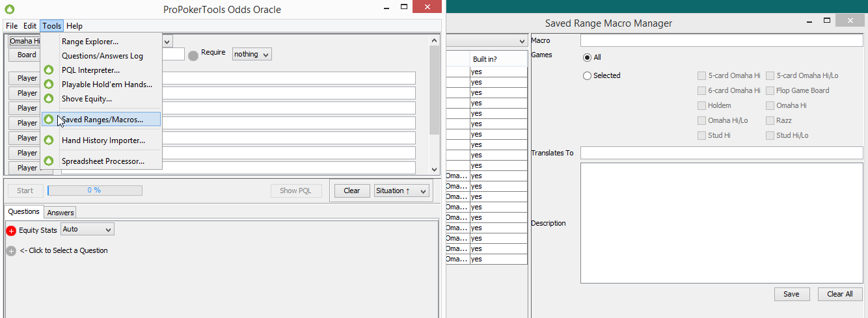Select Playable Hold'em Hands... menu item

click(101, 85)
